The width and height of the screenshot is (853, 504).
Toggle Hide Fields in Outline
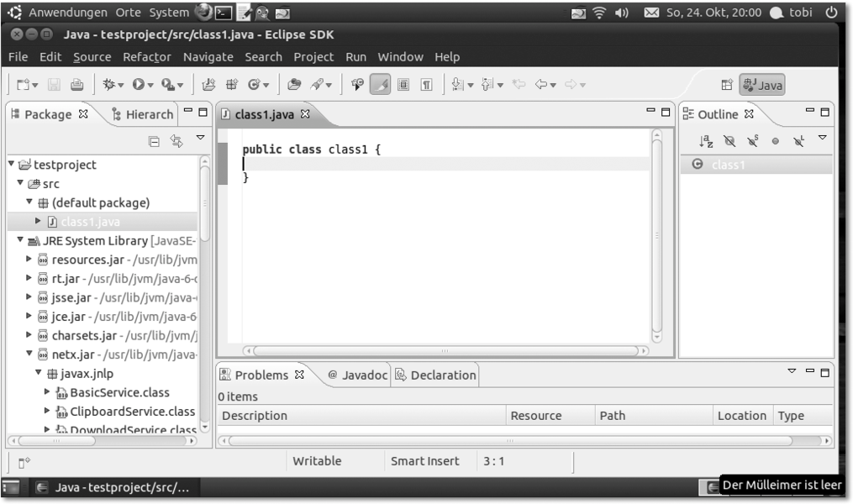click(x=730, y=143)
